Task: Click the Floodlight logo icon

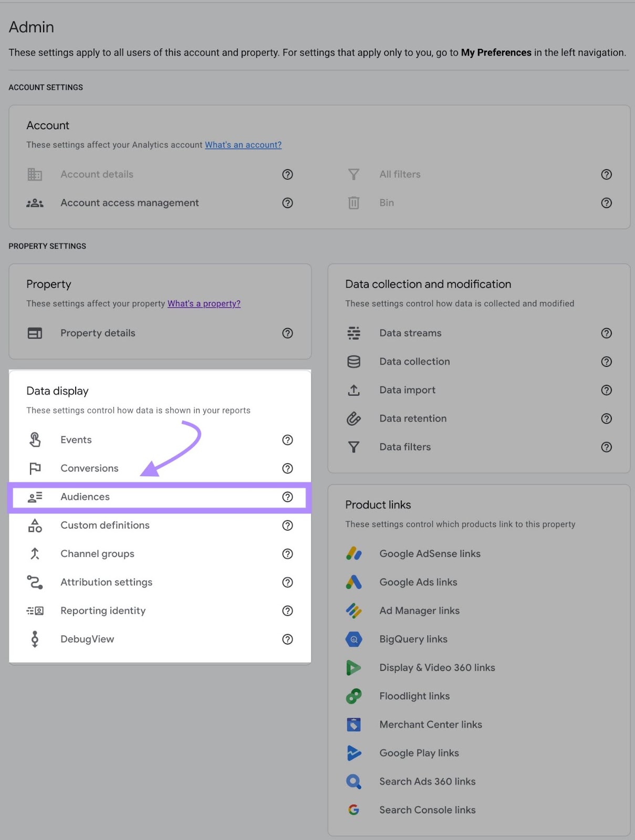Action: click(x=354, y=696)
